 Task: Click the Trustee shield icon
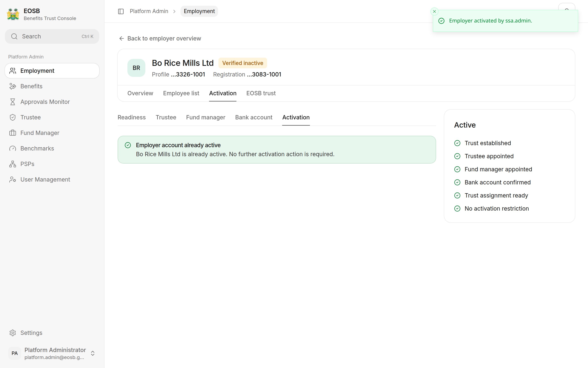click(x=13, y=118)
